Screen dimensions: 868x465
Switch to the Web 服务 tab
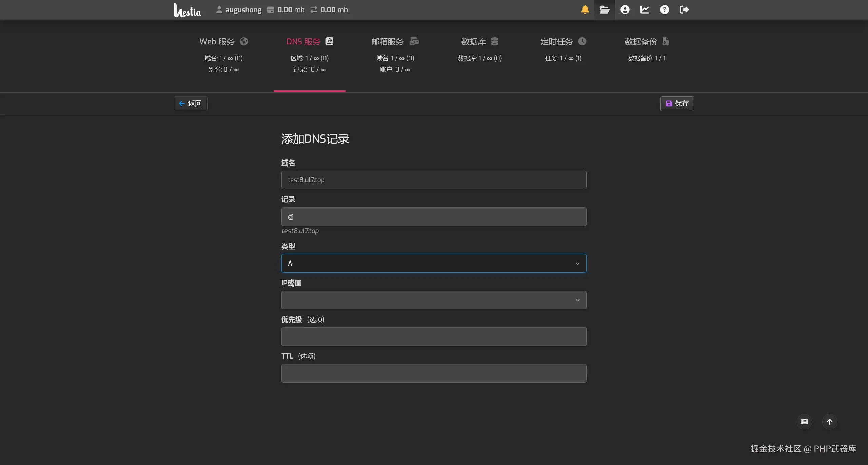click(x=223, y=42)
